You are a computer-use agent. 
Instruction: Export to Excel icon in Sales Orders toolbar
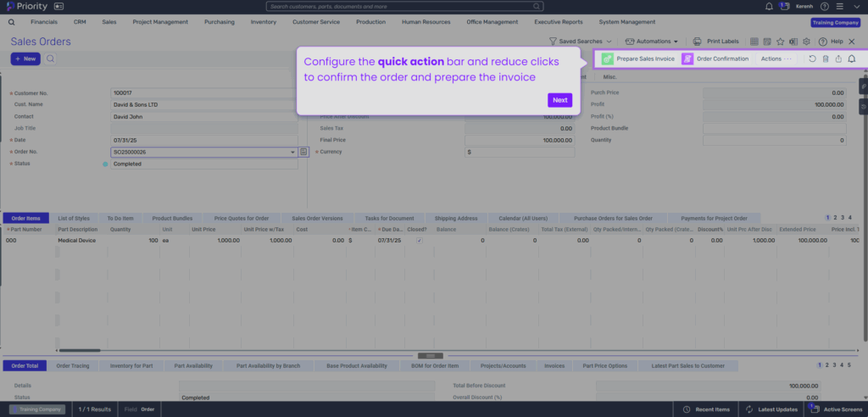793,42
